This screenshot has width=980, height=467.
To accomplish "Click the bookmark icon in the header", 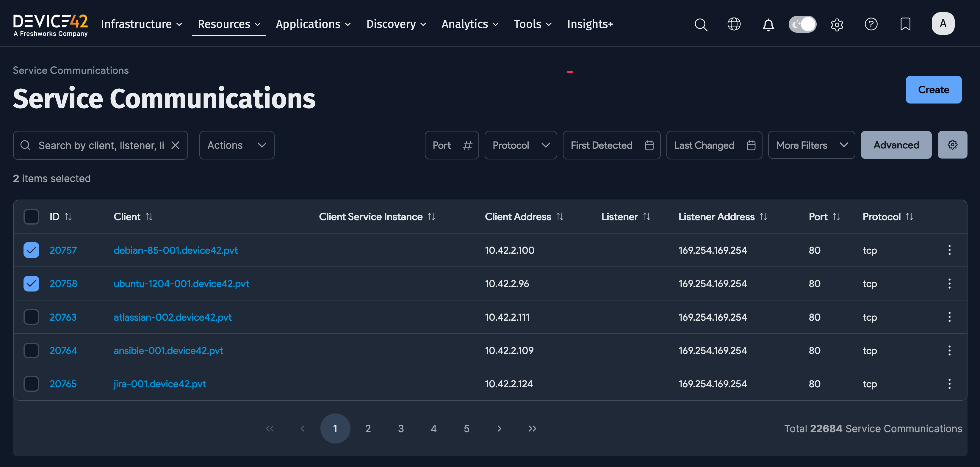I will coord(905,24).
